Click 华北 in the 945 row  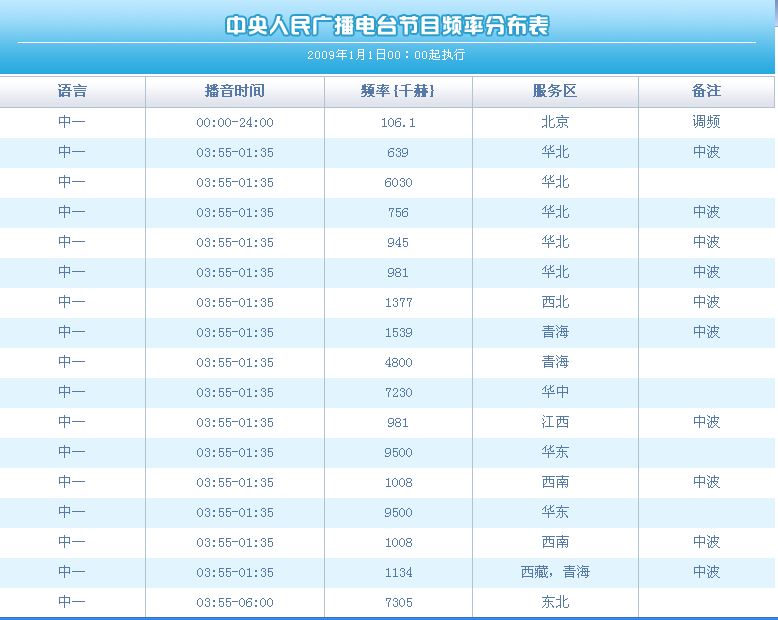coord(555,242)
